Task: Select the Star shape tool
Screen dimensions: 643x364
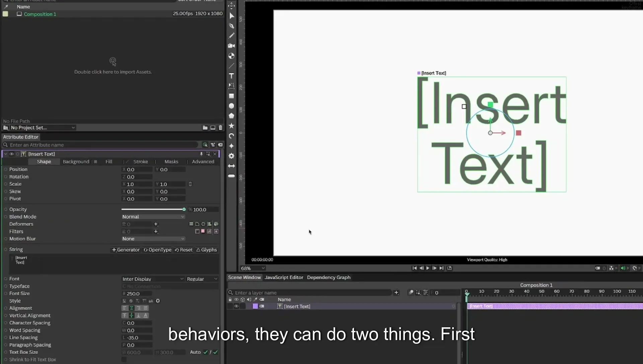Action: pyautogui.click(x=231, y=126)
